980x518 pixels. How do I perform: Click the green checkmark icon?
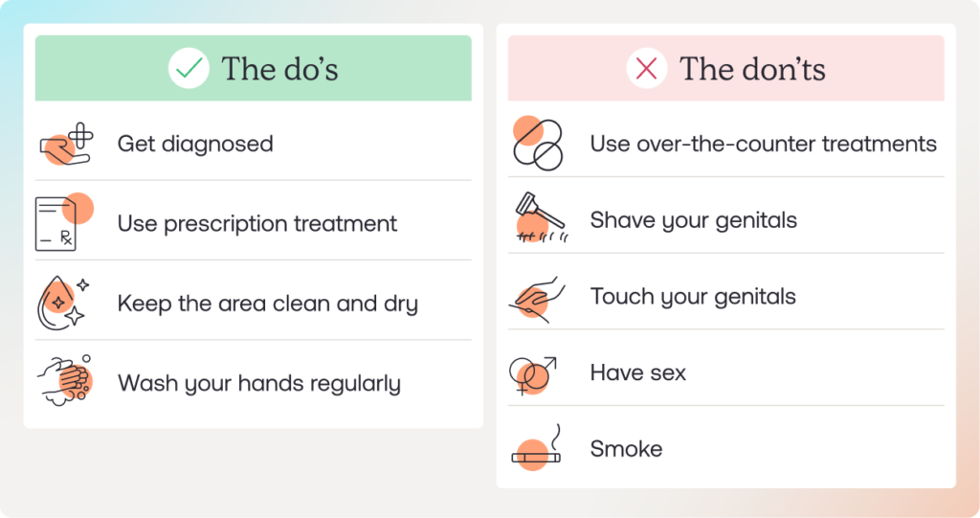189,68
